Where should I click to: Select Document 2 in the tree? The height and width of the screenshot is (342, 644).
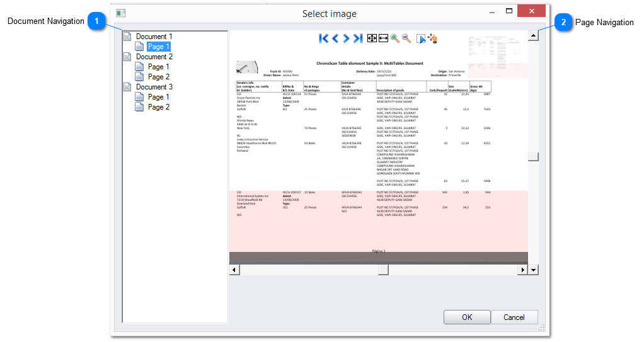point(153,57)
